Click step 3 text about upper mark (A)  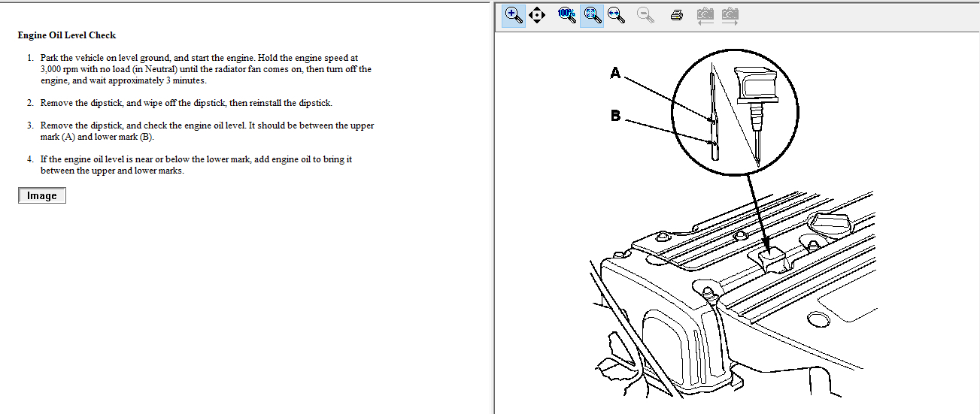(207, 131)
